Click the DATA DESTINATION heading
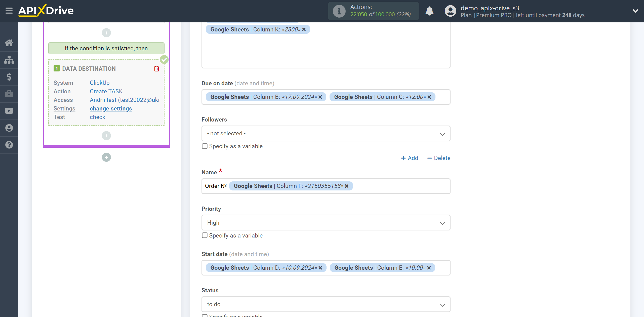The width and height of the screenshot is (644, 317). (89, 69)
